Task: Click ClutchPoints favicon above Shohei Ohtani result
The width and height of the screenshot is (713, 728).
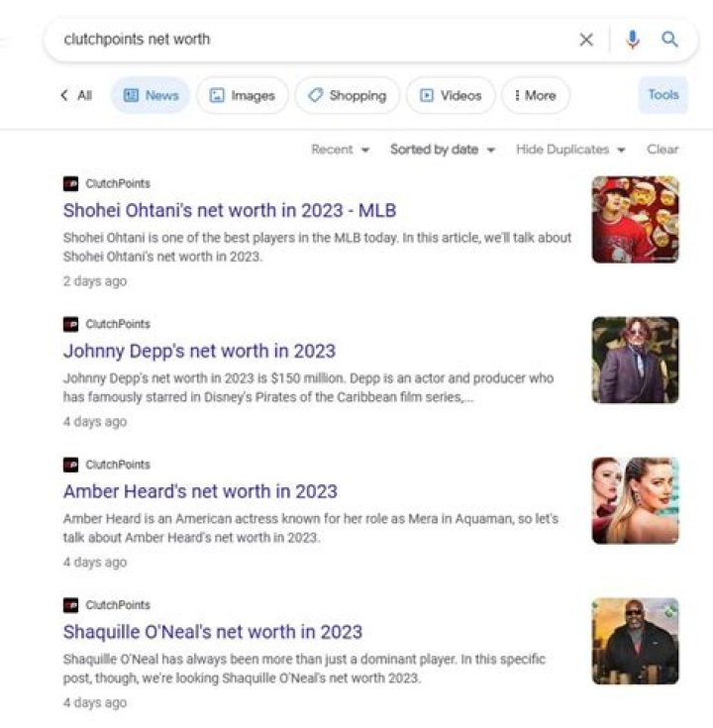Action: (x=71, y=184)
